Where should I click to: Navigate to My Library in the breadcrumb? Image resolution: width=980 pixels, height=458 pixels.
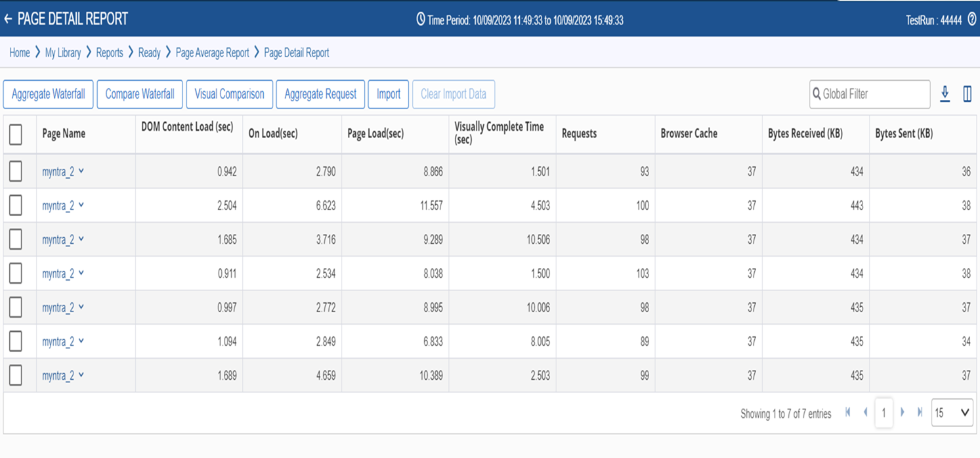[x=63, y=53]
